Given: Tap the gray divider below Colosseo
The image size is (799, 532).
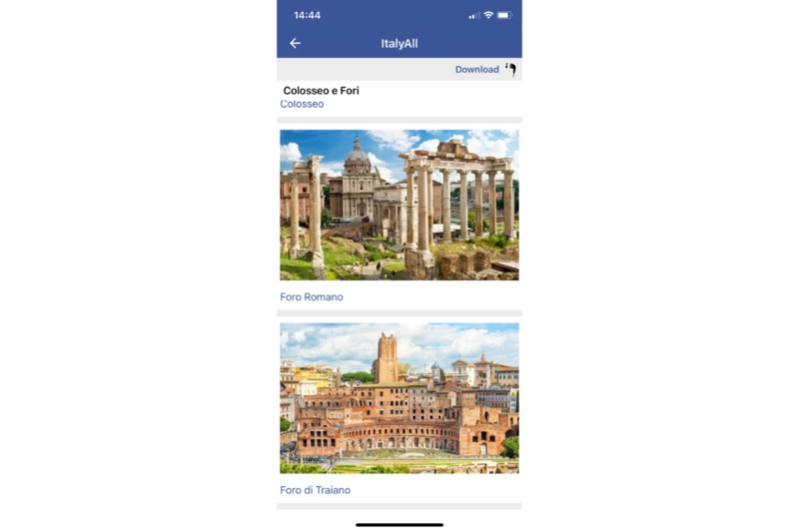Looking at the screenshot, I should click(399, 120).
